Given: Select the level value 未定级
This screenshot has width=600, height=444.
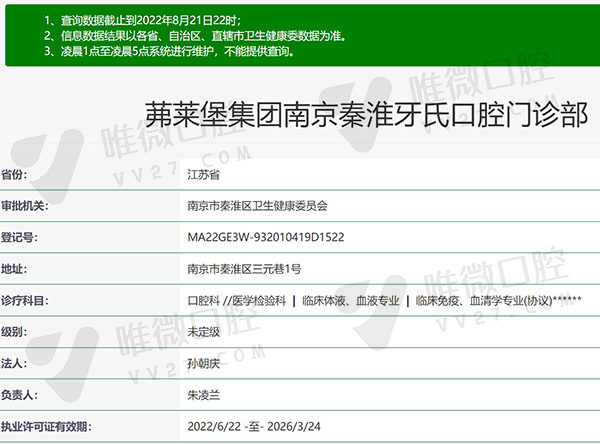Looking at the screenshot, I should point(204,332).
